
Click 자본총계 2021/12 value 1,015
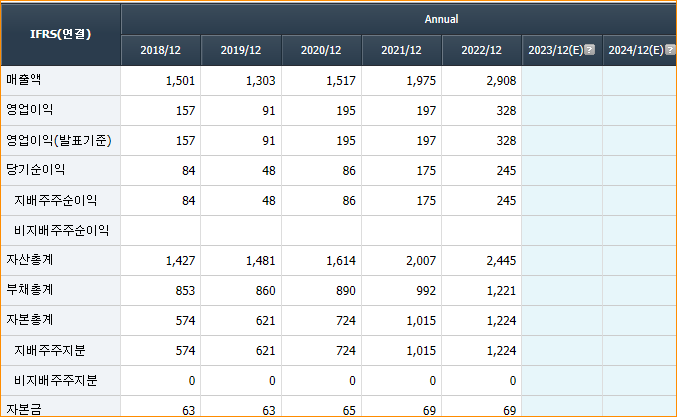(421, 321)
